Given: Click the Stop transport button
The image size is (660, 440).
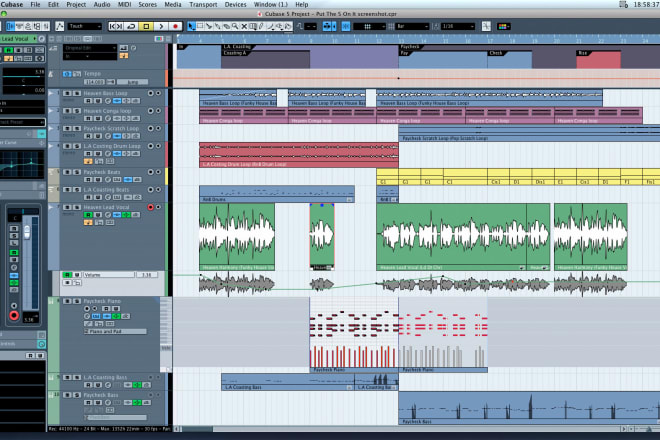Looking at the screenshot, I should click(146, 27).
